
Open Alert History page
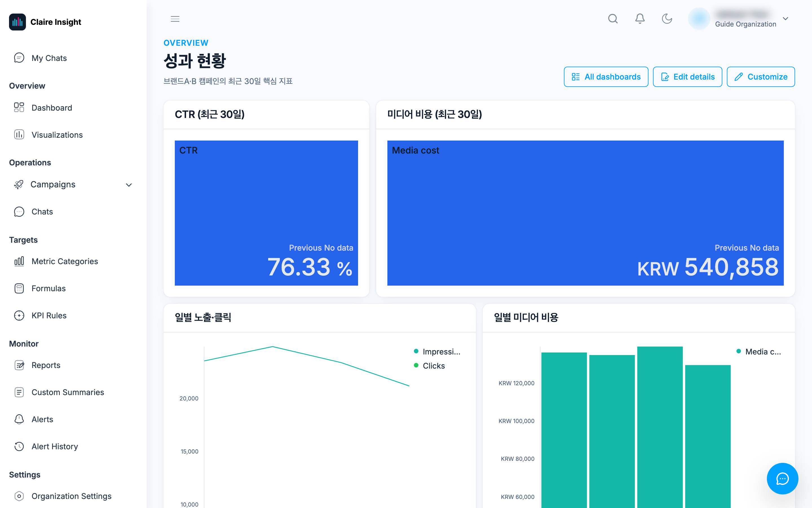[73, 446]
